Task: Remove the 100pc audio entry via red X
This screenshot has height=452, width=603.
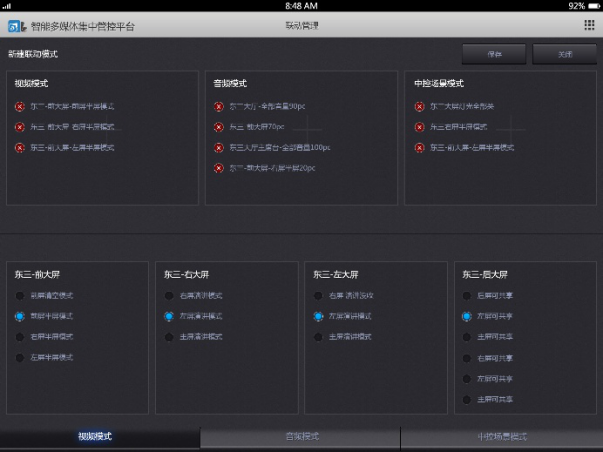Action: pyautogui.click(x=218, y=147)
